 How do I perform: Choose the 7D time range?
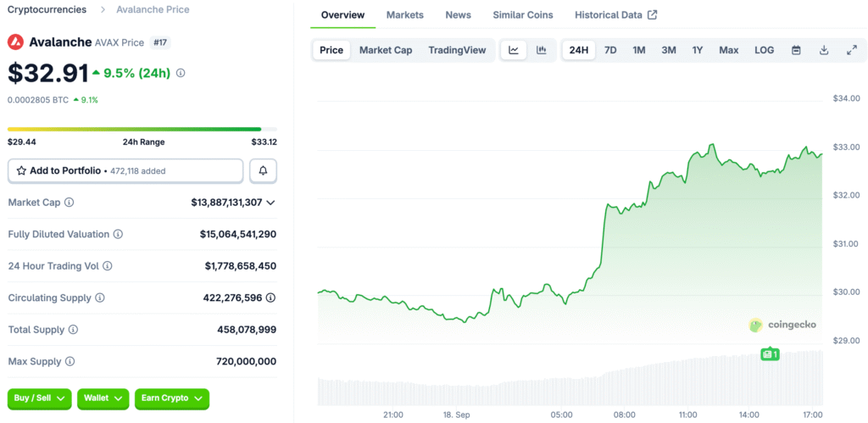[610, 50]
